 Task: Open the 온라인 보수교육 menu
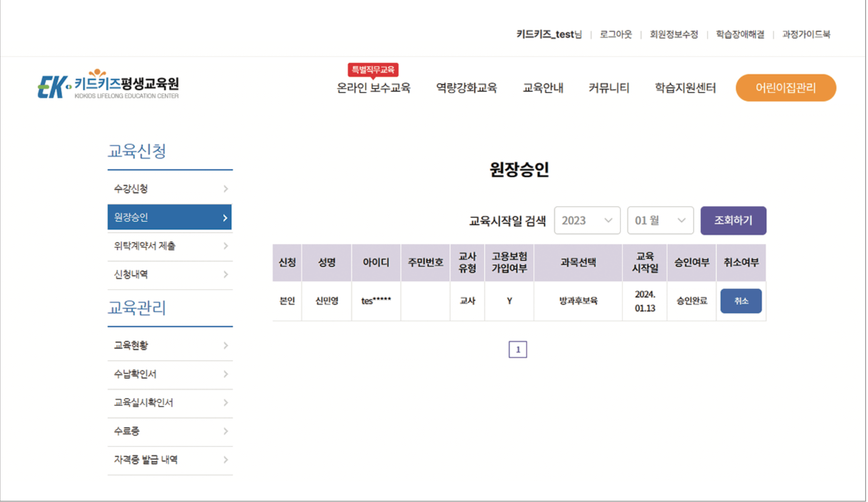coord(375,88)
